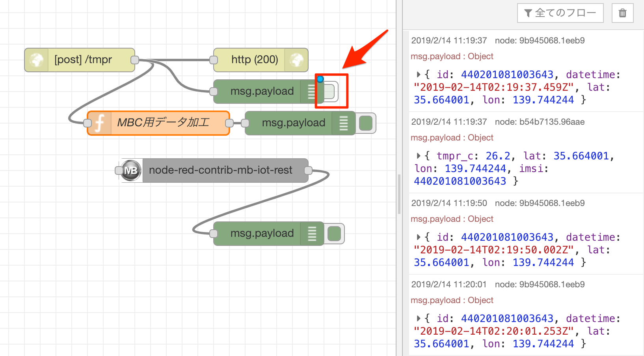Expand the 11:19:50 debug object

419,237
